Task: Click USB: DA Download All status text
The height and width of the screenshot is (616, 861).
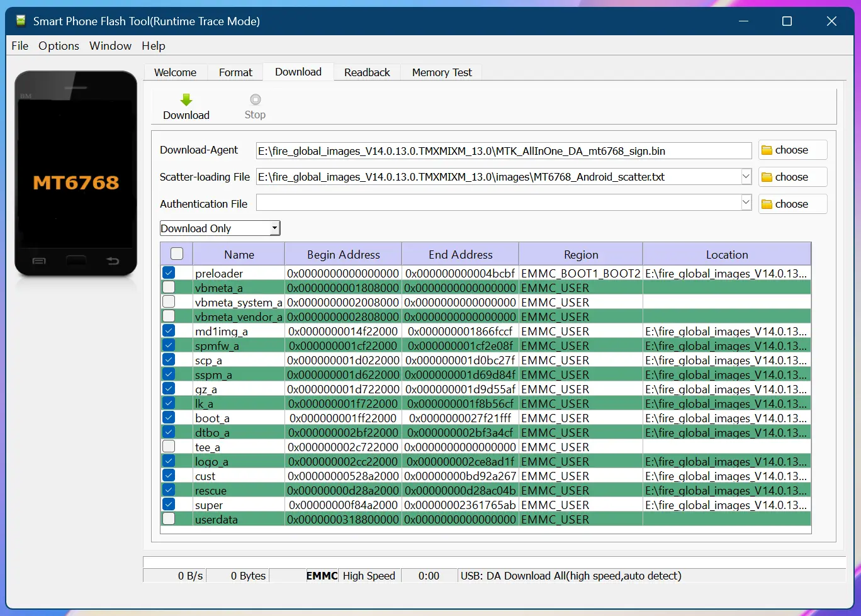Action: click(x=571, y=575)
